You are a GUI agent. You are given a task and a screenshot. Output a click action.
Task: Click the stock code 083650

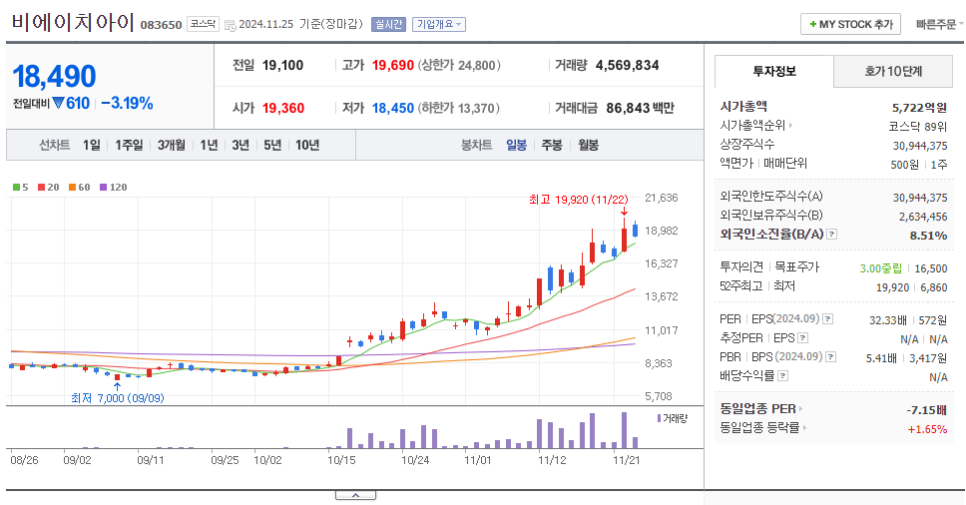coord(161,25)
